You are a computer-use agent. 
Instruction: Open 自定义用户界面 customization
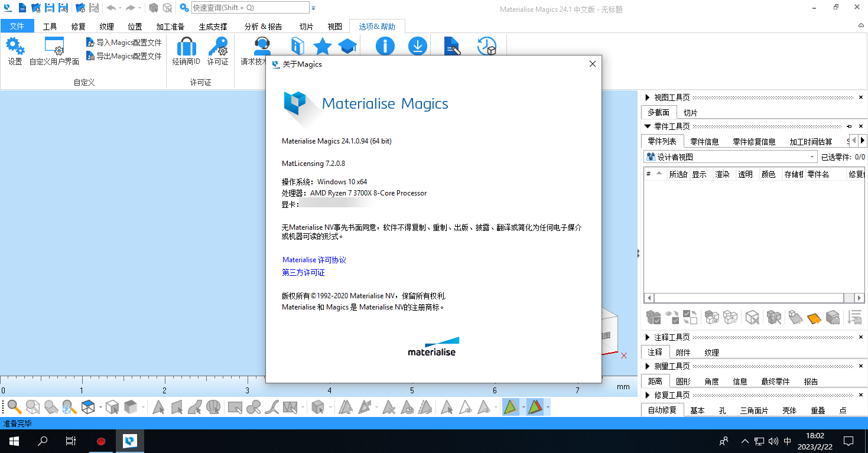pyautogui.click(x=54, y=51)
